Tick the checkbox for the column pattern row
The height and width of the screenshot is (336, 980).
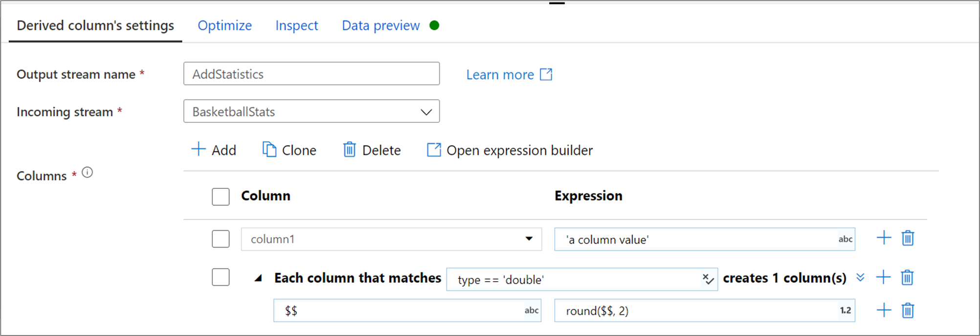221,277
